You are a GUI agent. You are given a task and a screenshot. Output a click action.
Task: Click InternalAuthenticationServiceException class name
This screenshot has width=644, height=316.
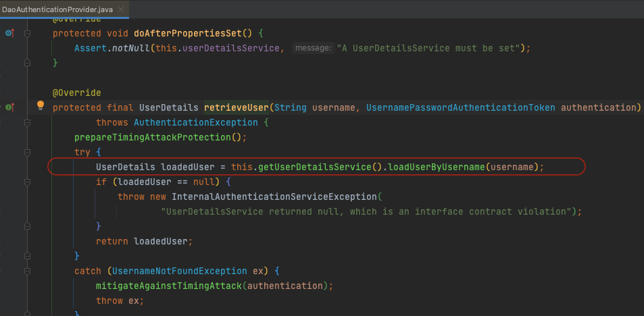274,196
